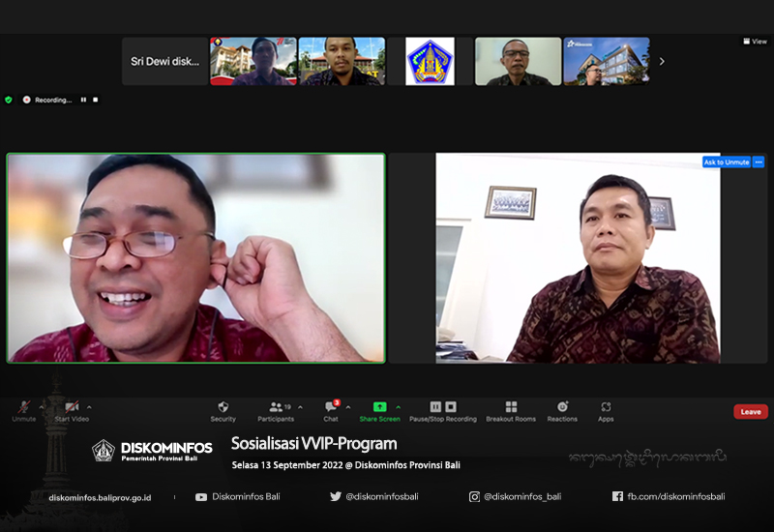Stop the recording from bottom toolbar

451,406
